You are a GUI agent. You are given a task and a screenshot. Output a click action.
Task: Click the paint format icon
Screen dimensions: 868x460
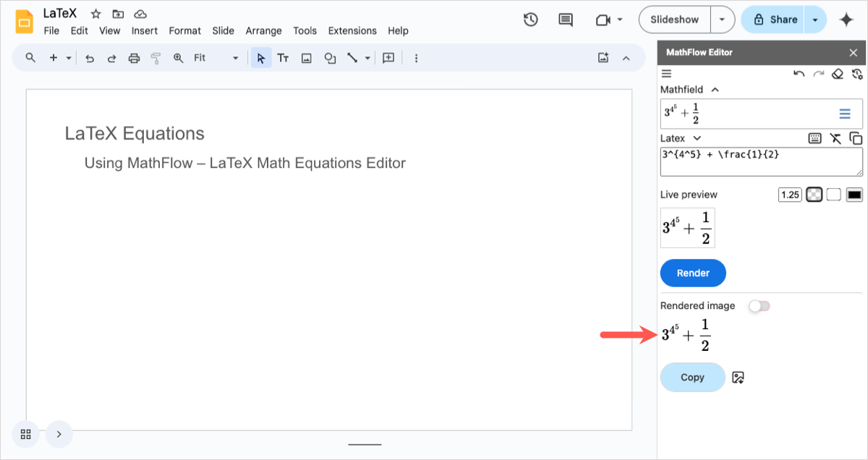tap(156, 59)
